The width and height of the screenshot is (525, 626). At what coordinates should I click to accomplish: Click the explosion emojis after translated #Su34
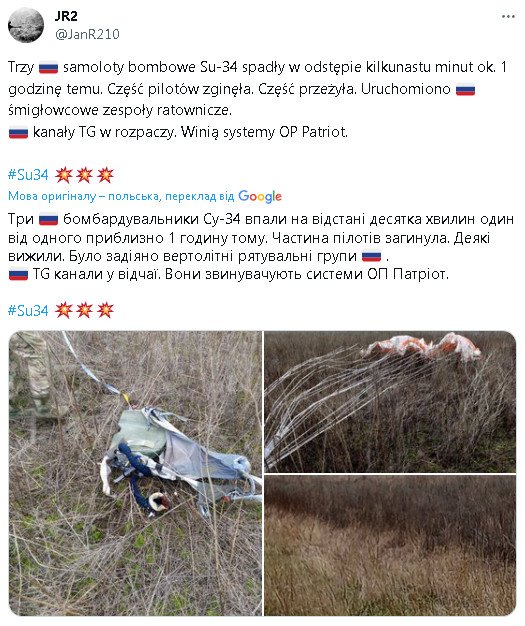pos(84,310)
